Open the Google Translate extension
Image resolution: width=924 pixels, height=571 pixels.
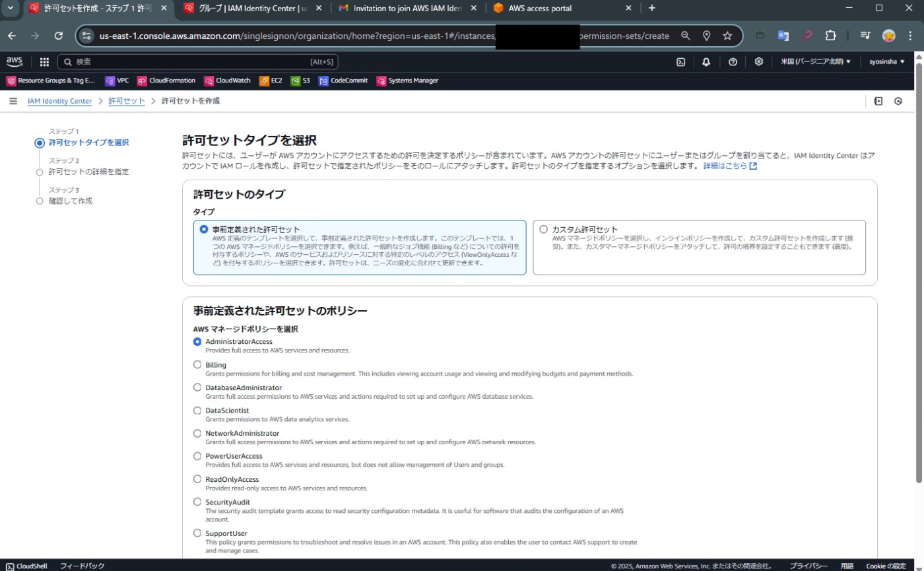(783, 36)
